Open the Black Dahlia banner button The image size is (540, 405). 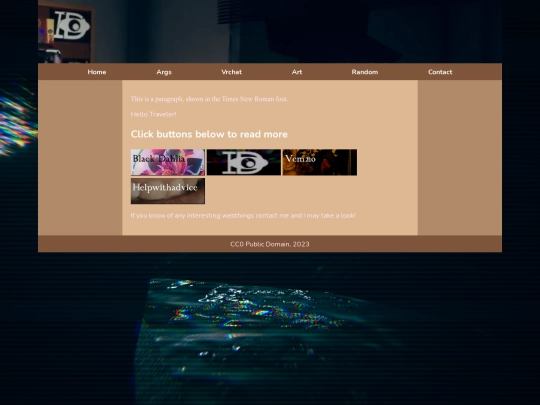[x=168, y=162]
